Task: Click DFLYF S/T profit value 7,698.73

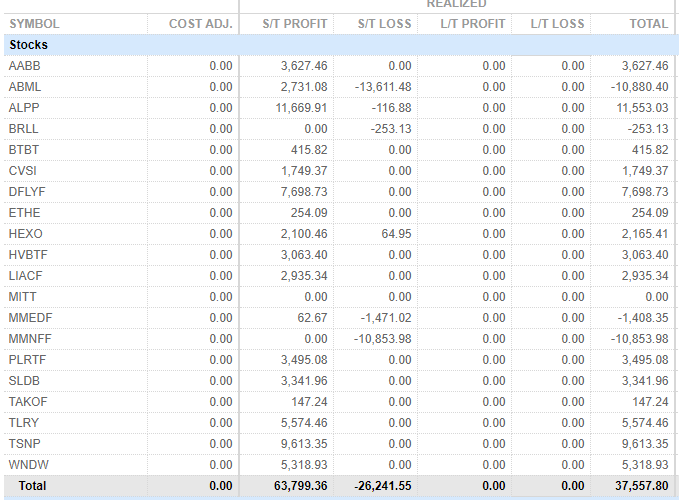Action: point(304,192)
